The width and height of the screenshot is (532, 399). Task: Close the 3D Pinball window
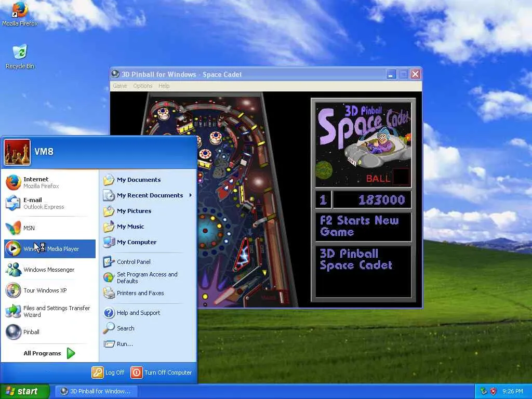pos(415,74)
